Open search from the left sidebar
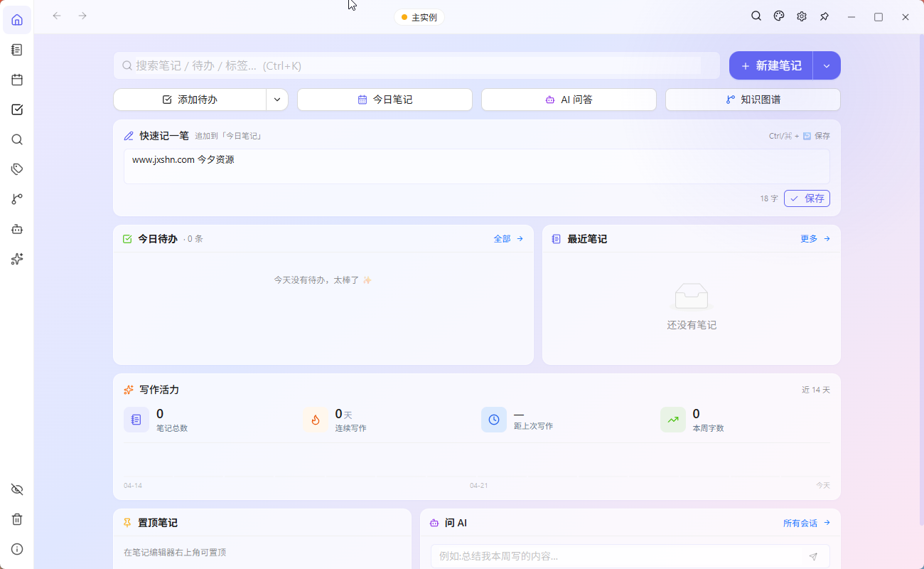Screen dimensions: 924x569 pyautogui.click(x=16, y=139)
